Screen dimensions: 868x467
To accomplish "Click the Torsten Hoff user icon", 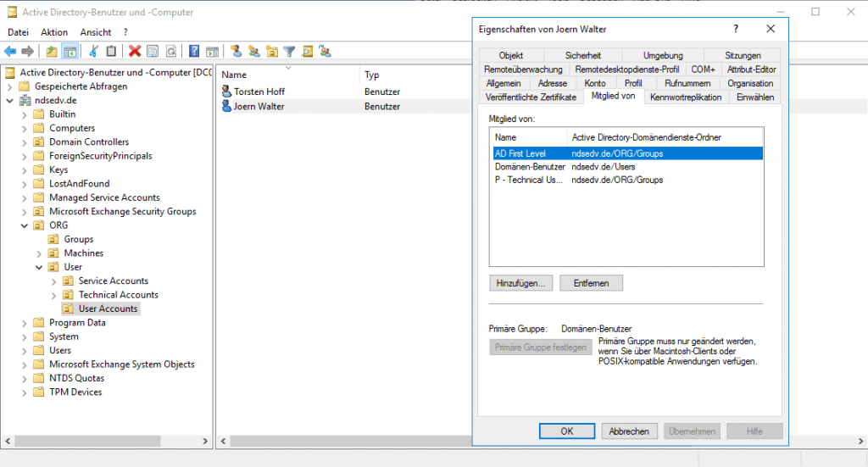I will pos(226,92).
